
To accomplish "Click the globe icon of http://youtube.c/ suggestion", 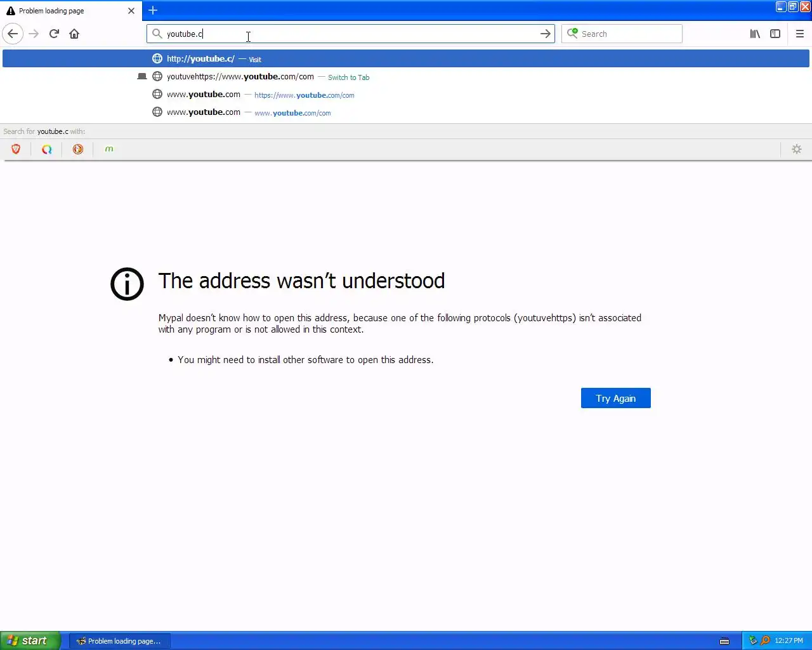I will click(x=157, y=58).
